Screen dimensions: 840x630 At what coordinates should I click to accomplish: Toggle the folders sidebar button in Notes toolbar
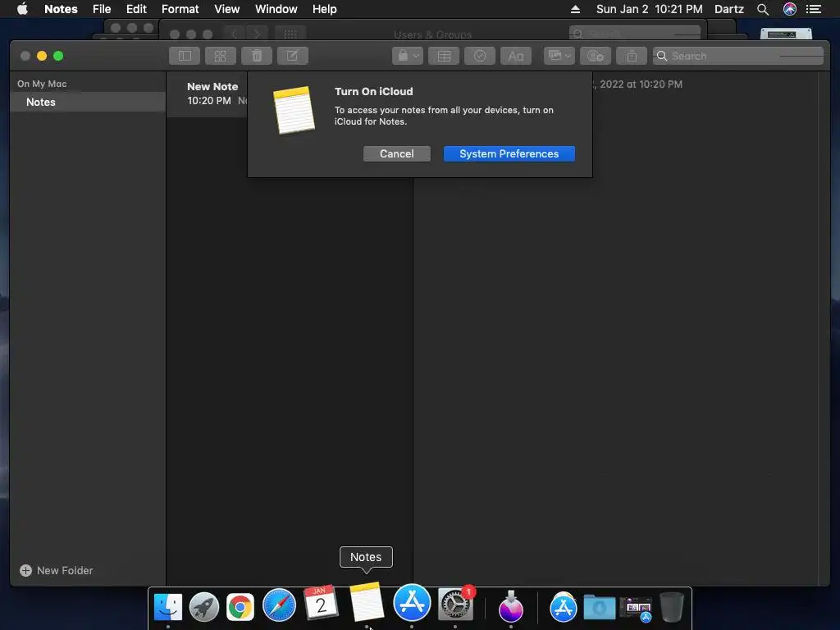tap(185, 56)
